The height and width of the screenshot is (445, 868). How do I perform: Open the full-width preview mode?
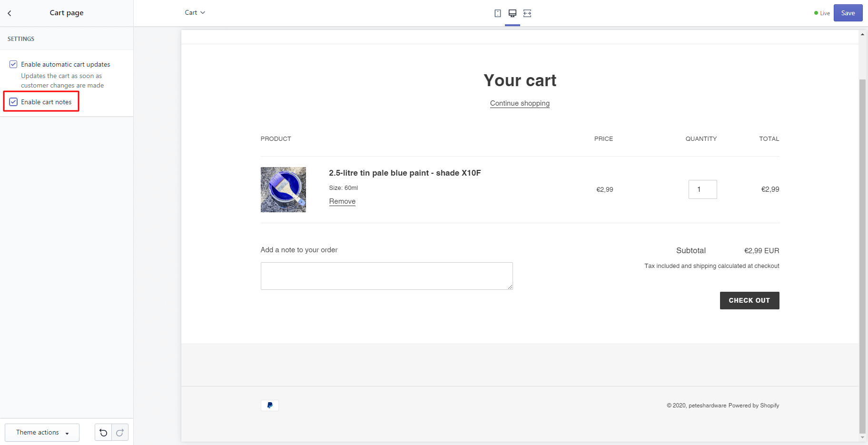527,13
